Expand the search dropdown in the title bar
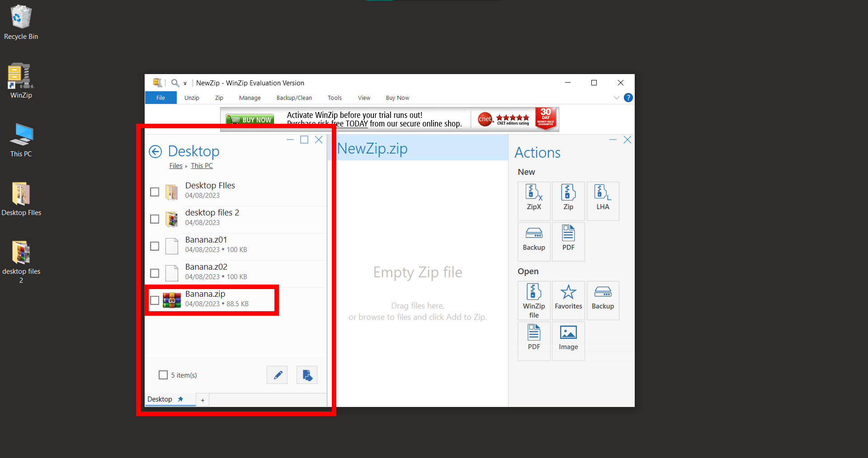 (184, 83)
